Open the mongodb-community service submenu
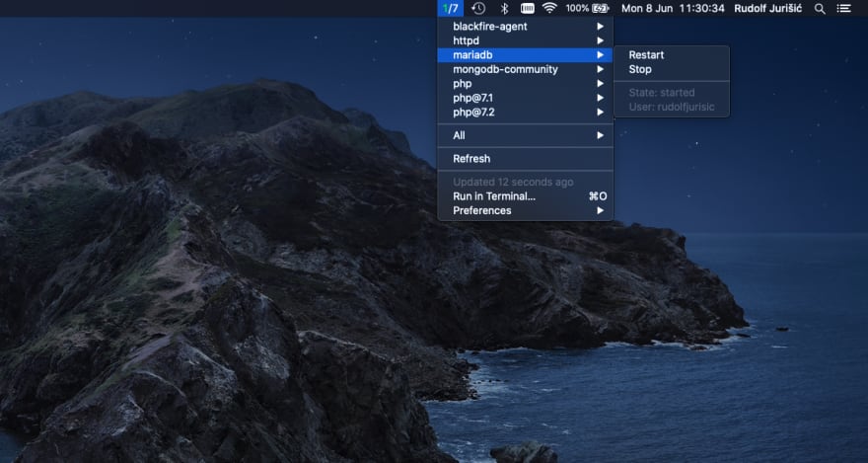868x463 pixels. click(526, 69)
